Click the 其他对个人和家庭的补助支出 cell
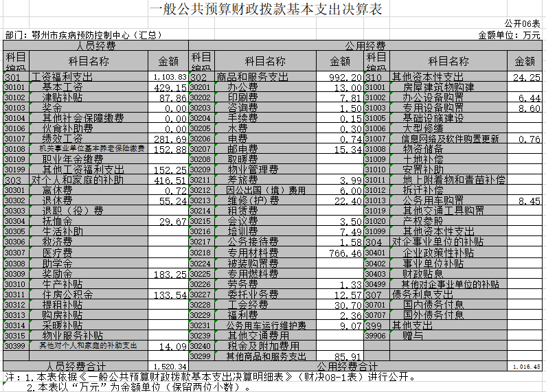 coord(89,346)
